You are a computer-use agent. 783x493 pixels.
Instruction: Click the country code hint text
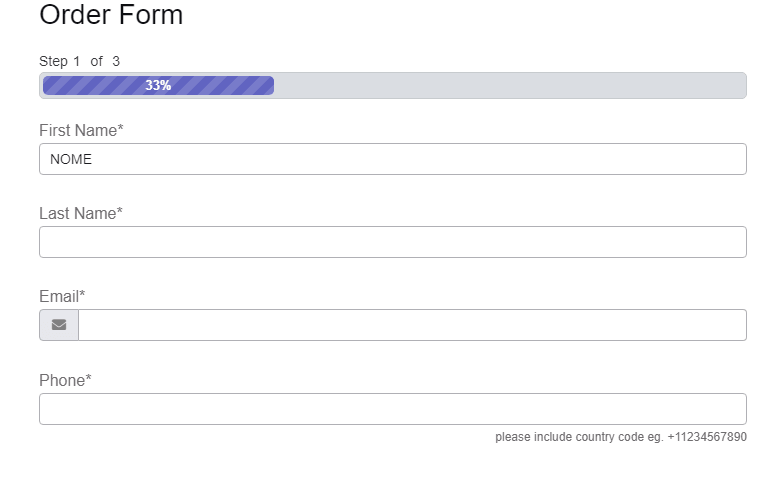click(x=578, y=437)
